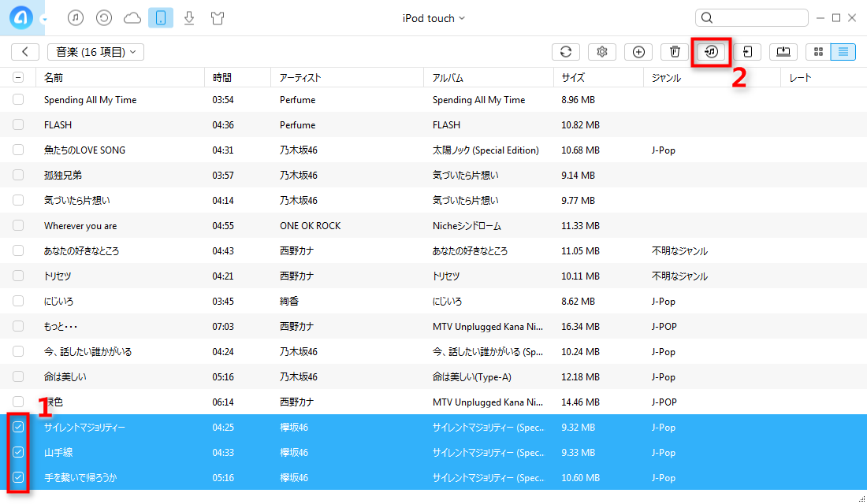867x504 pixels.
Task: Open the iCloud content icon
Action: point(132,18)
